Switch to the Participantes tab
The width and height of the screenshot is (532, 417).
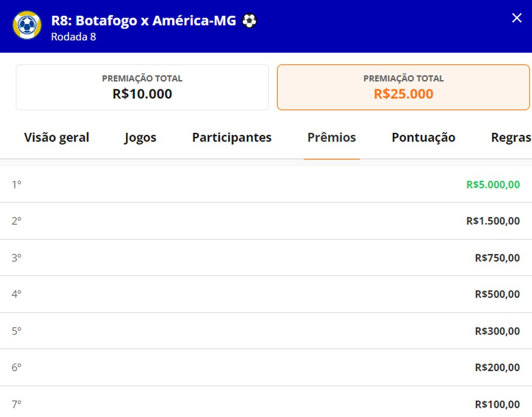coord(231,138)
